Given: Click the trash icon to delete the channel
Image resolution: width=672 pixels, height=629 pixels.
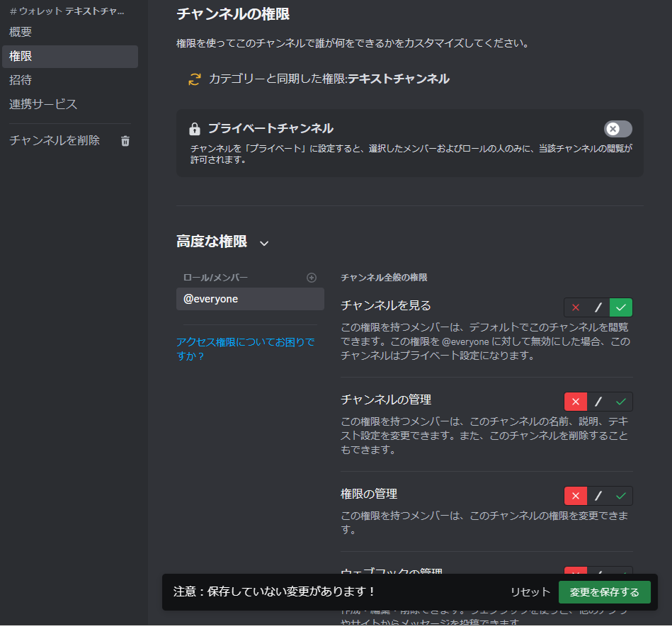Looking at the screenshot, I should pos(125,140).
